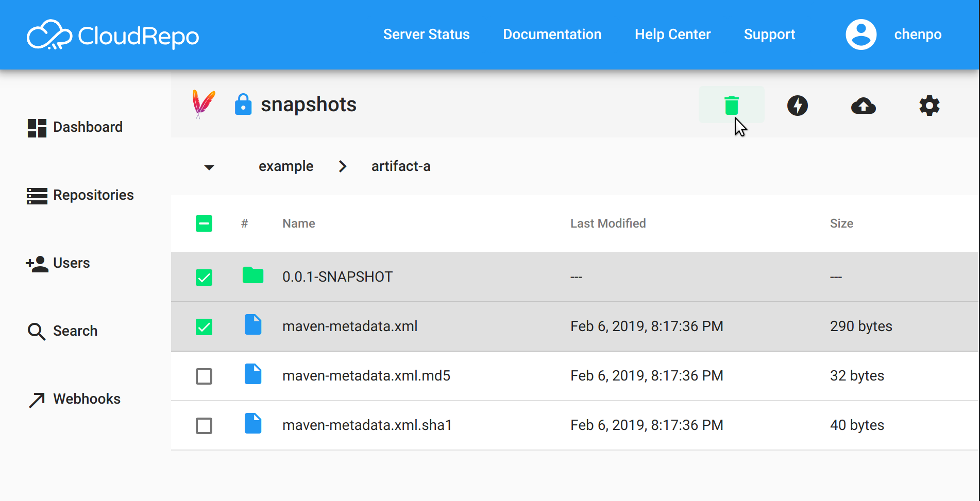Uncheck the maven-metadata.xml row checkbox
The image size is (980, 501).
coord(204,326)
